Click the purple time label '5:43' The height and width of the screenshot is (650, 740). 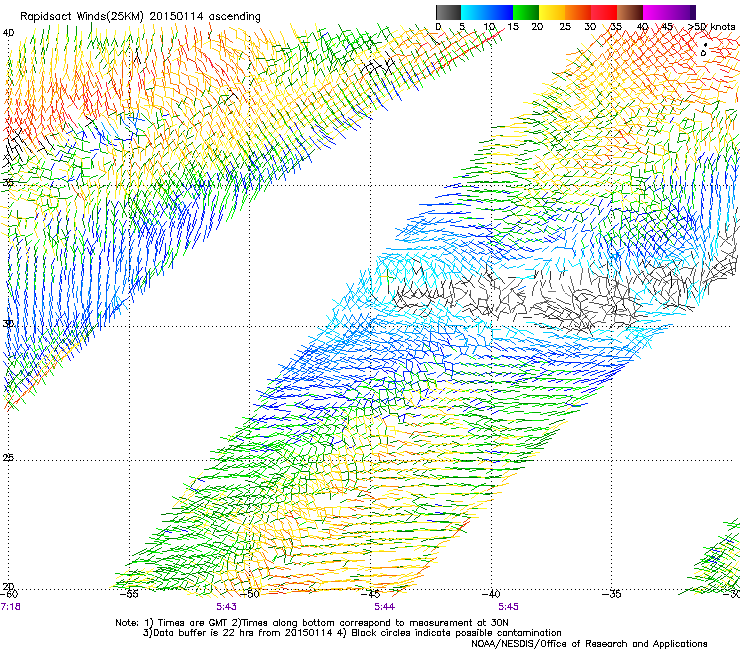pyautogui.click(x=227, y=607)
